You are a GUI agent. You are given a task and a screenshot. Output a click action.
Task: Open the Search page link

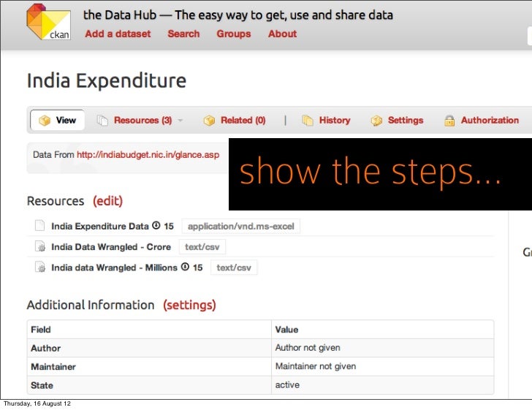click(183, 34)
